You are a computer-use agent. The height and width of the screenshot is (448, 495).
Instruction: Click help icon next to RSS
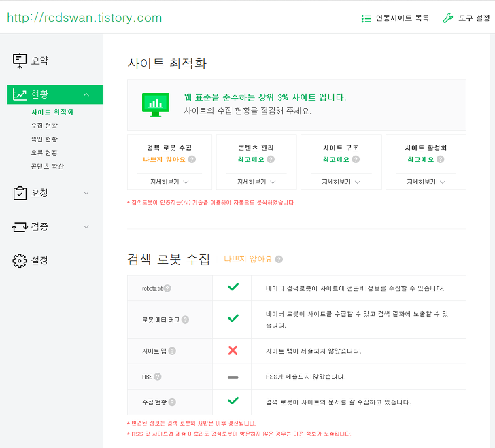pos(158,377)
